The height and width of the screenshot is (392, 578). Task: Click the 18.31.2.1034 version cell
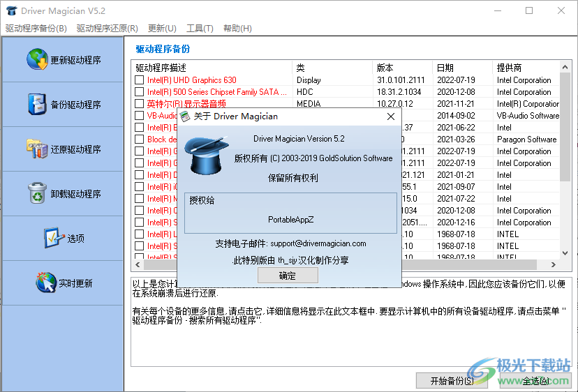point(399,92)
